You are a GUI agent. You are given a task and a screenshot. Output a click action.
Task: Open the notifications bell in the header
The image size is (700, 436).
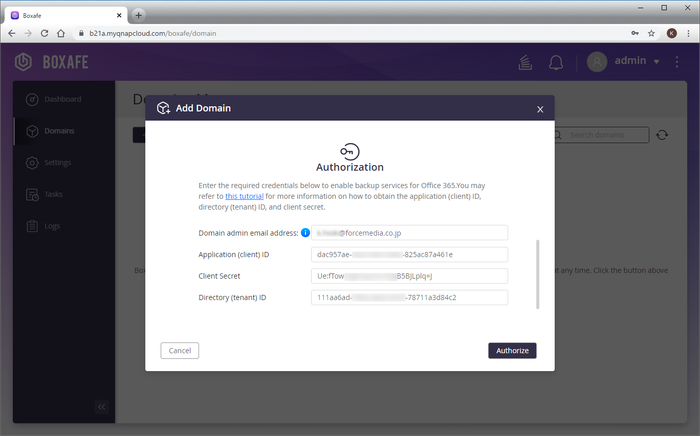coord(556,62)
